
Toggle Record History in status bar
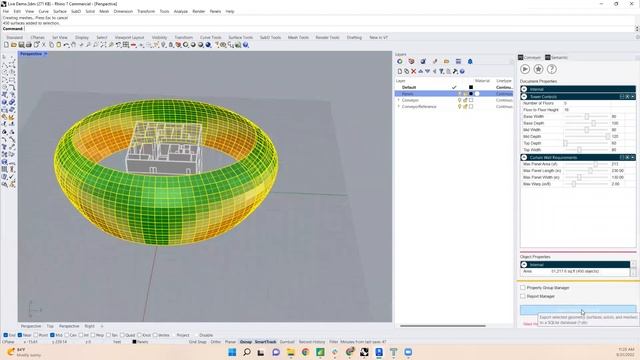click(x=312, y=342)
